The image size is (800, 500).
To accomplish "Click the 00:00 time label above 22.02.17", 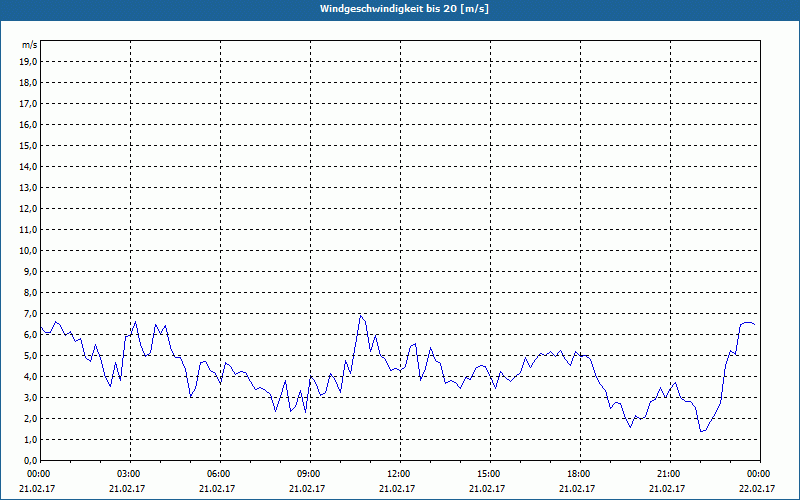I will coord(760,474).
